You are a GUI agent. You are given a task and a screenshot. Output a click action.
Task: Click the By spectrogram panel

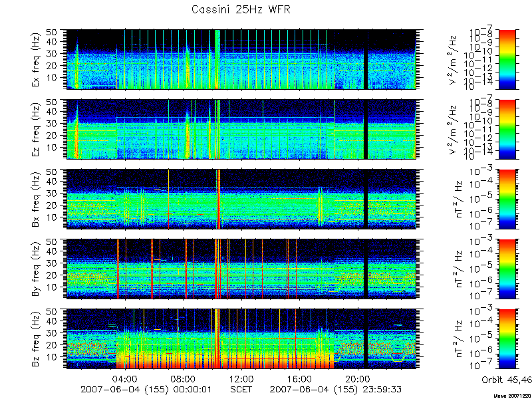(x=241, y=269)
